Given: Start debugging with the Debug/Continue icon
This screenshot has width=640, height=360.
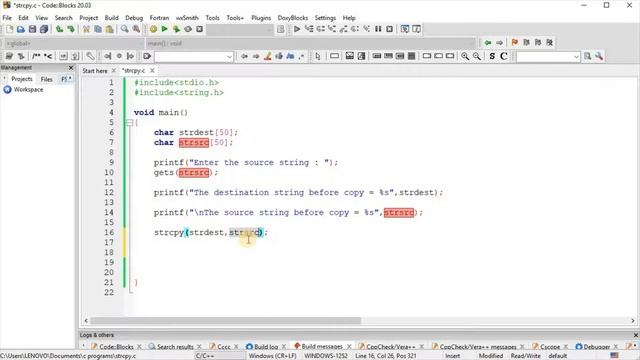Looking at the screenshot, I should (297, 29).
